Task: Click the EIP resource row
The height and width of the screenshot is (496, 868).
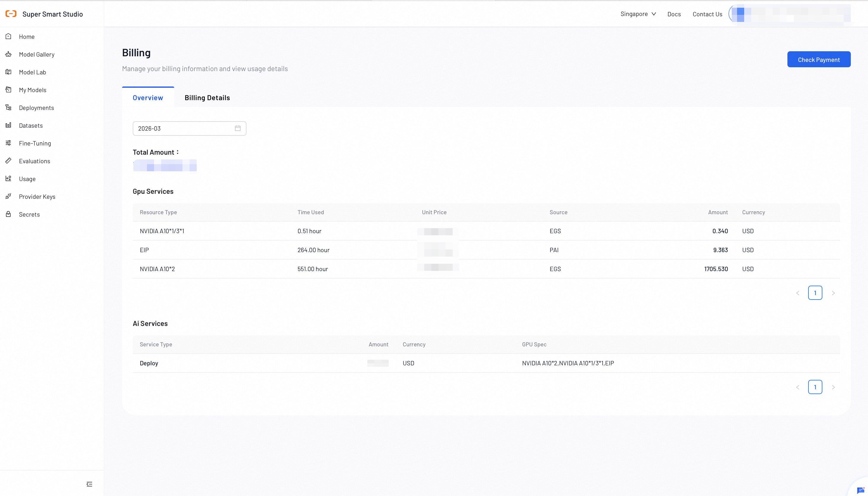Action: (x=486, y=250)
